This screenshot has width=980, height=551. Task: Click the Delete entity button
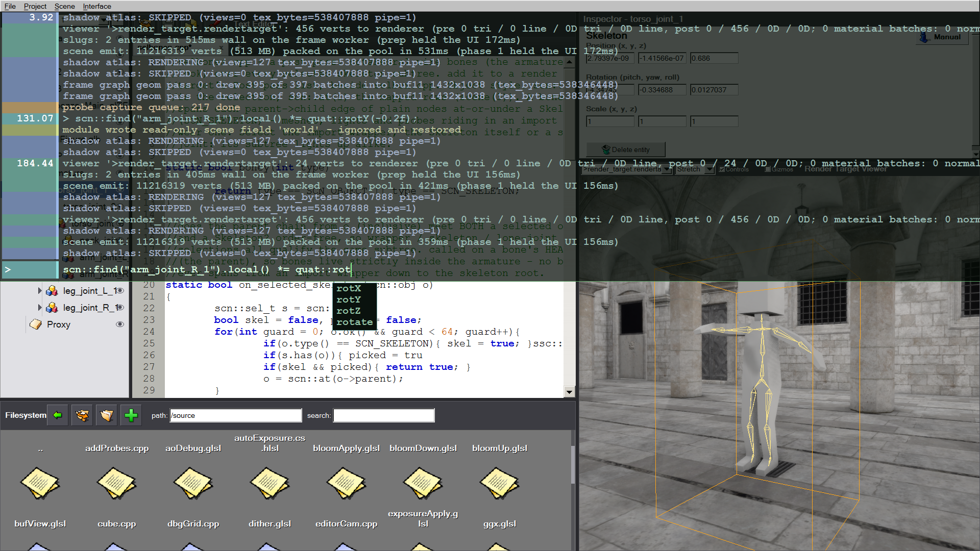point(626,149)
